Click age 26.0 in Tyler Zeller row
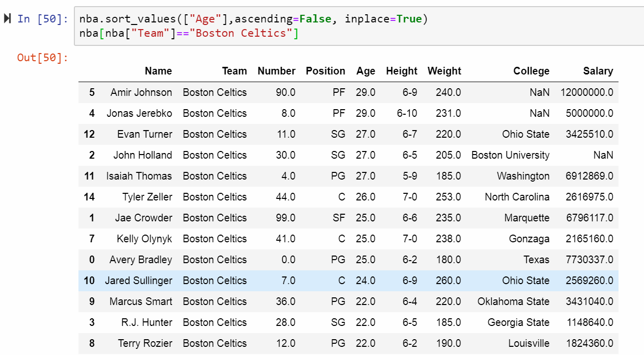The width and height of the screenshot is (644, 355). [366, 197]
